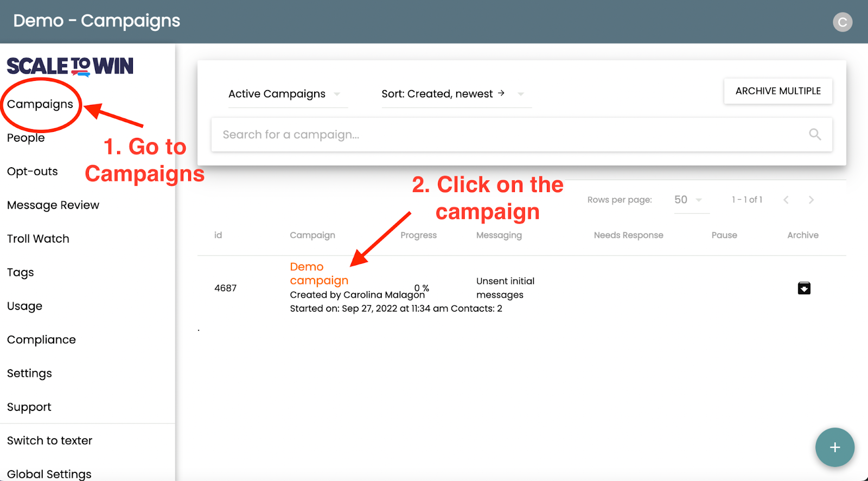Open Global Settings in the sidebar

tap(49, 474)
